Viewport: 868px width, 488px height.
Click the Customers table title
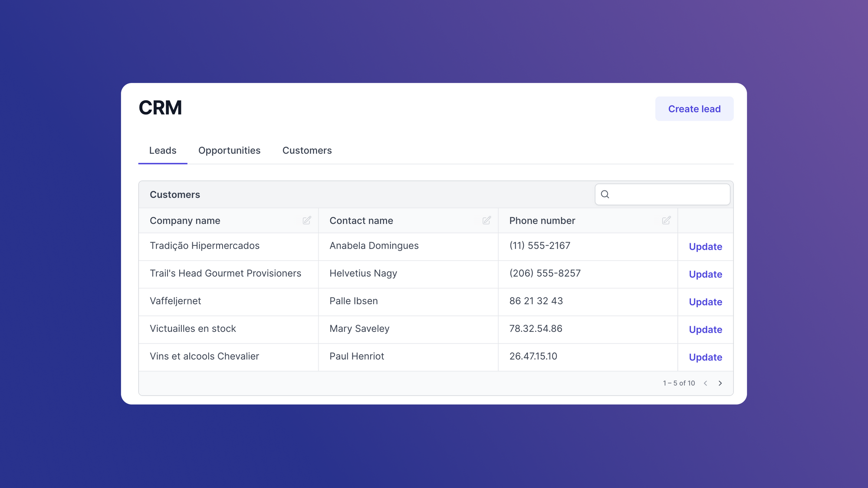pos(175,195)
